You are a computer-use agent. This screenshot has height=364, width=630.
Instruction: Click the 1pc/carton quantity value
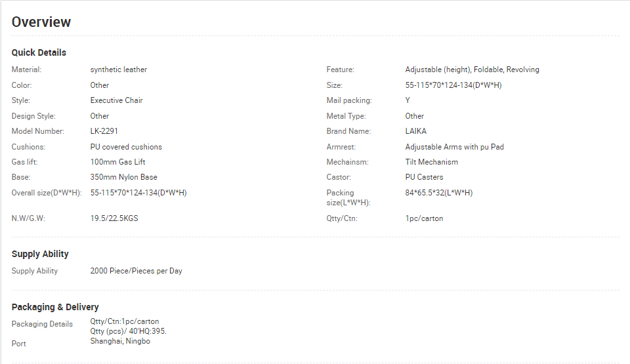(425, 218)
